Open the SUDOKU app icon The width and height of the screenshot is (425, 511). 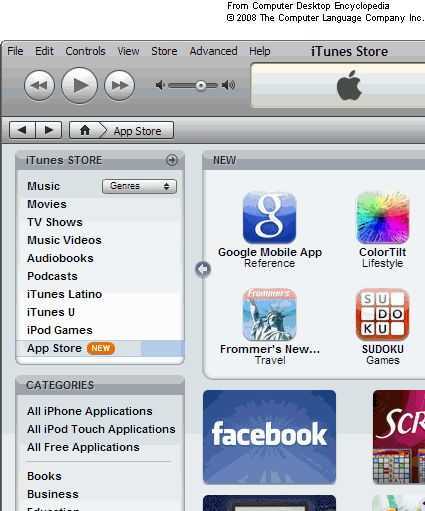382,315
